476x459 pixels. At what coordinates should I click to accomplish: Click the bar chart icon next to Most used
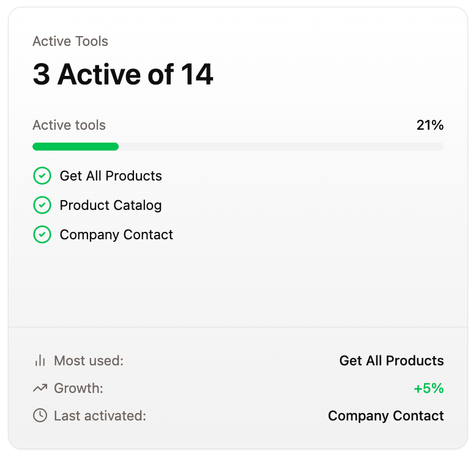point(40,360)
